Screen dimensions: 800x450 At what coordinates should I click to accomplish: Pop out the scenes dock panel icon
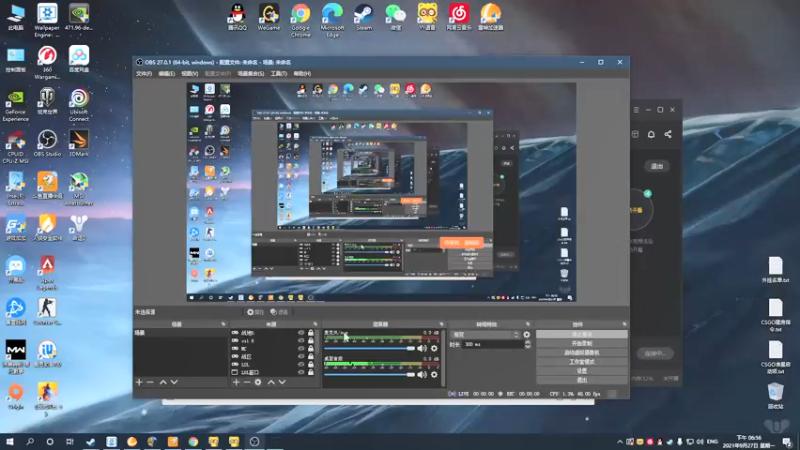[x=223, y=324]
